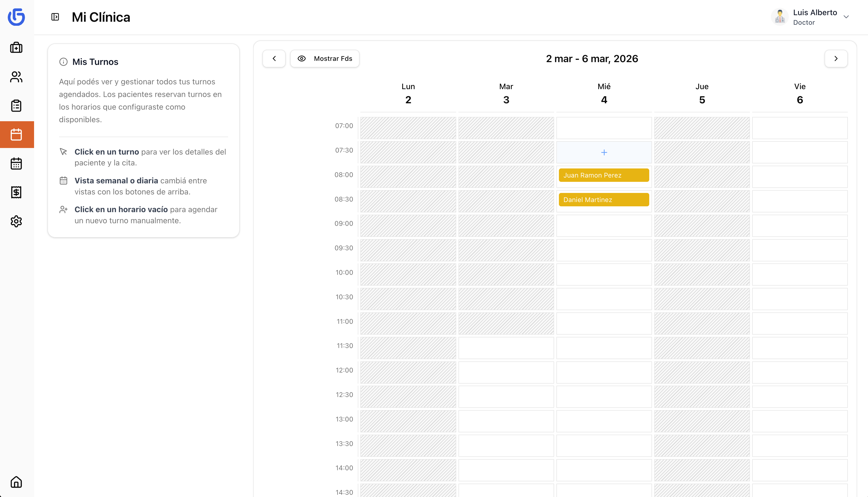This screenshot has width=868, height=497.
Task: Go home using the bottom sidebar icon
Action: pyautogui.click(x=16, y=482)
